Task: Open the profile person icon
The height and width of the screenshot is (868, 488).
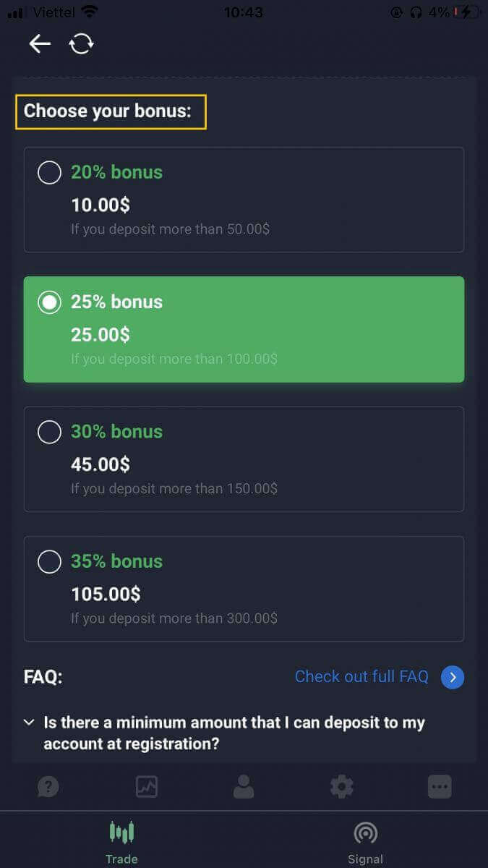Action: point(244,786)
